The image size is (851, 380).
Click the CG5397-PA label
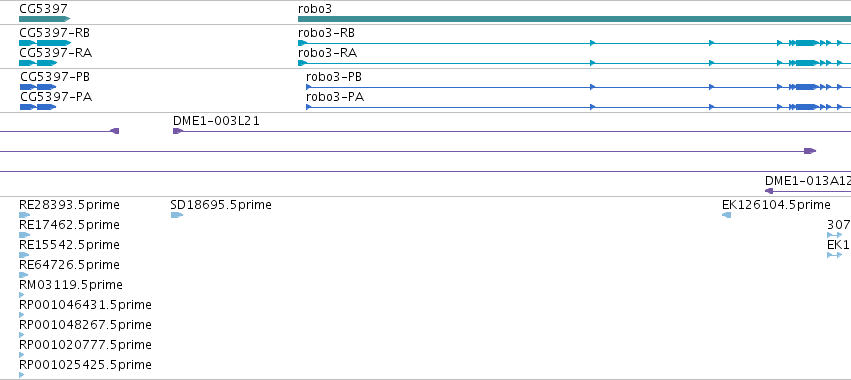56,97
